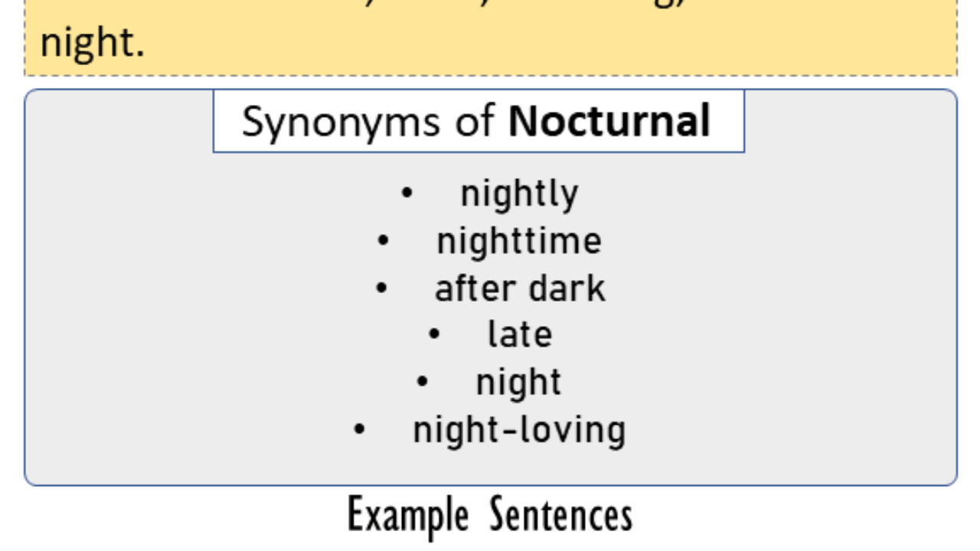This screenshot has height=551, width=980.
Task: Click the bullet point before "after dark"
Action: click(x=381, y=289)
